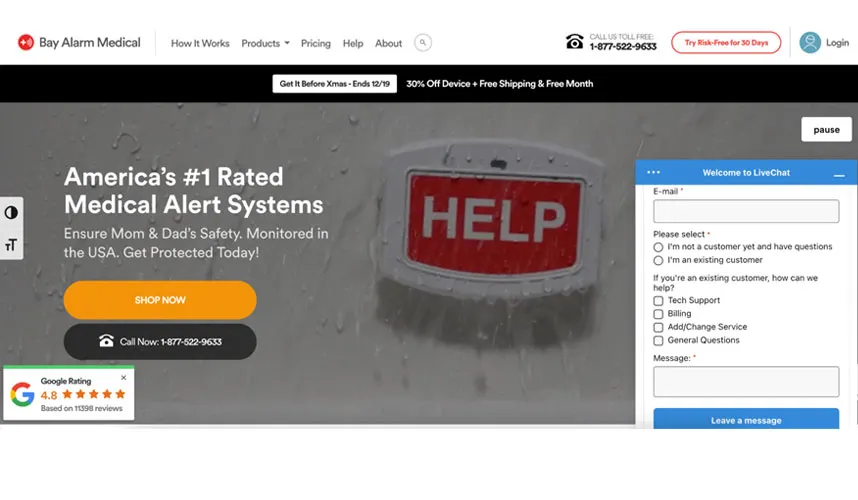This screenshot has width=858, height=500.
Task: Pause the hero background video
Action: coord(826,130)
